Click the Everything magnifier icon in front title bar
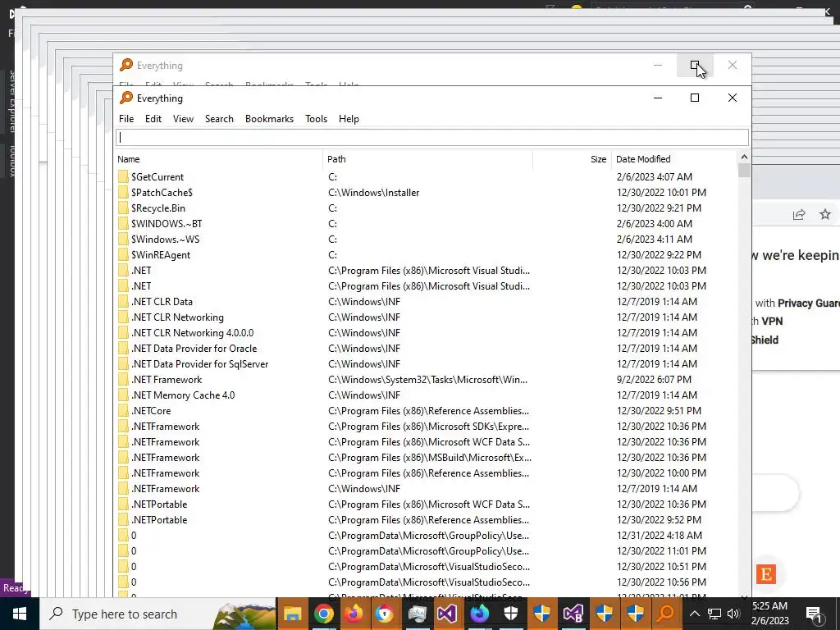The width and height of the screenshot is (840, 630). pos(126,98)
